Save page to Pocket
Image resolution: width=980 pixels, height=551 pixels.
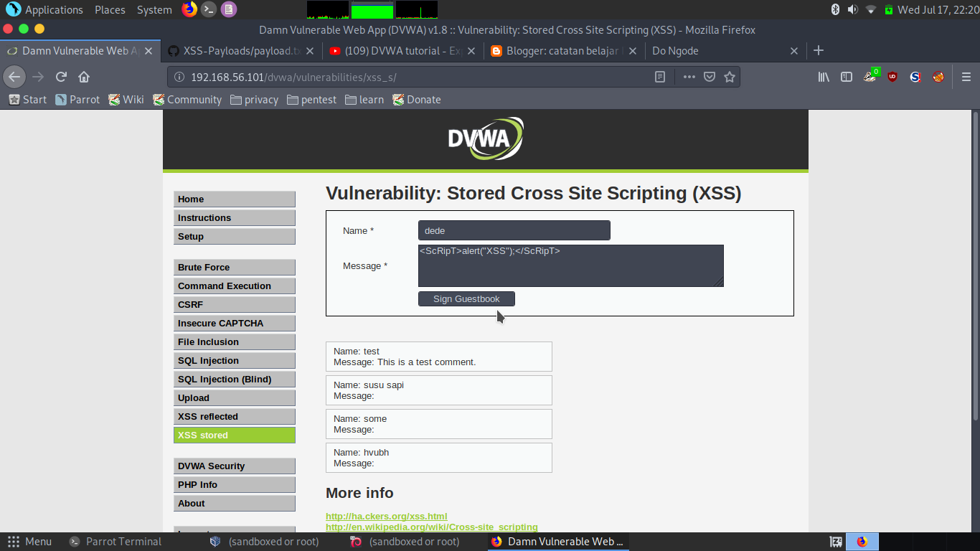click(x=710, y=77)
